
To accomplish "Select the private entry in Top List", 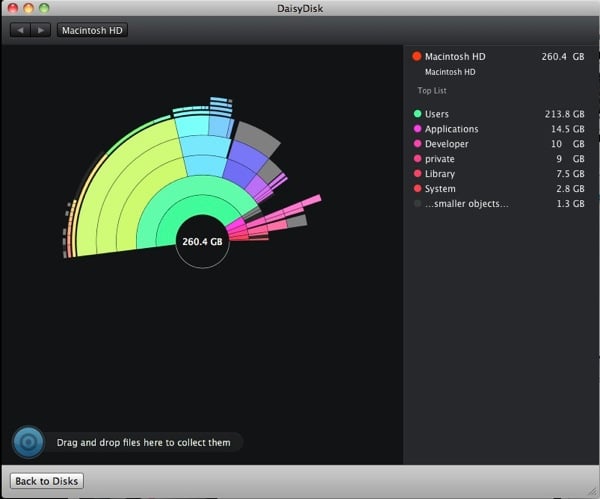I will (x=499, y=158).
